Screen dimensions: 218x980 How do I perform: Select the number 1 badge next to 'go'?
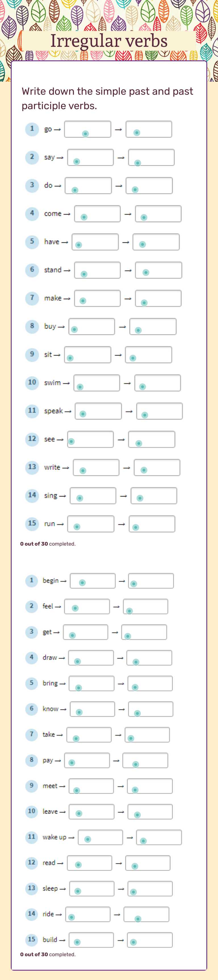tap(32, 129)
